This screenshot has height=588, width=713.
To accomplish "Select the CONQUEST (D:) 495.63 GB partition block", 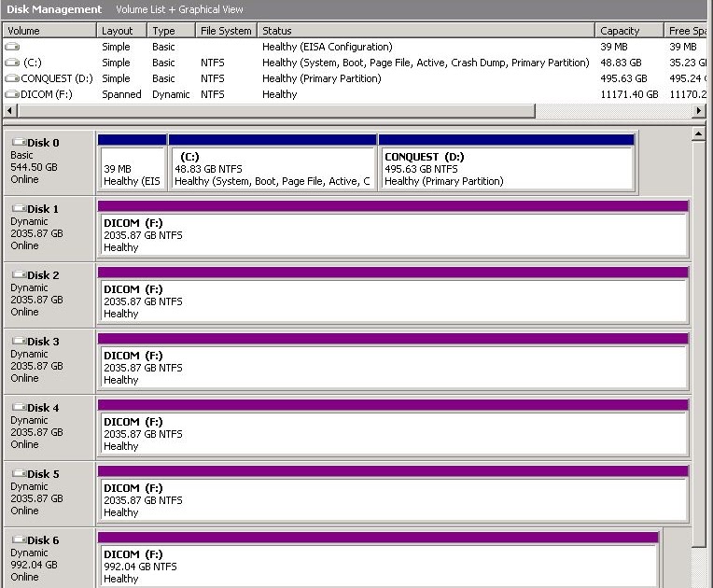I will coord(507,162).
